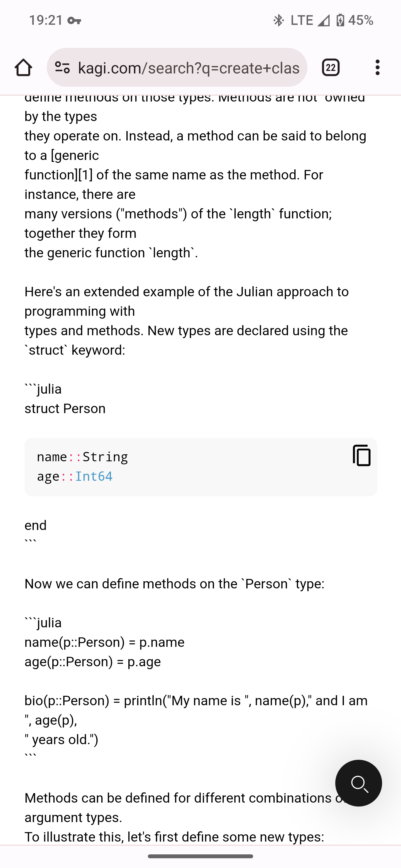401x868 pixels.
Task: Click the "struct Person" text line
Action: tap(65, 408)
